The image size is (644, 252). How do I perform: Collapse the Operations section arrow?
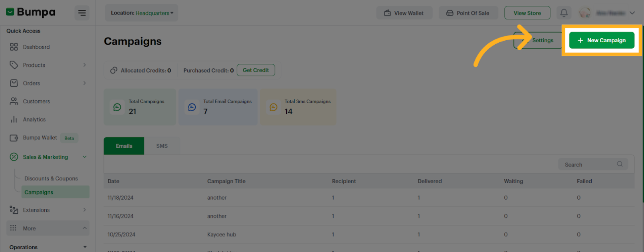[x=85, y=247]
